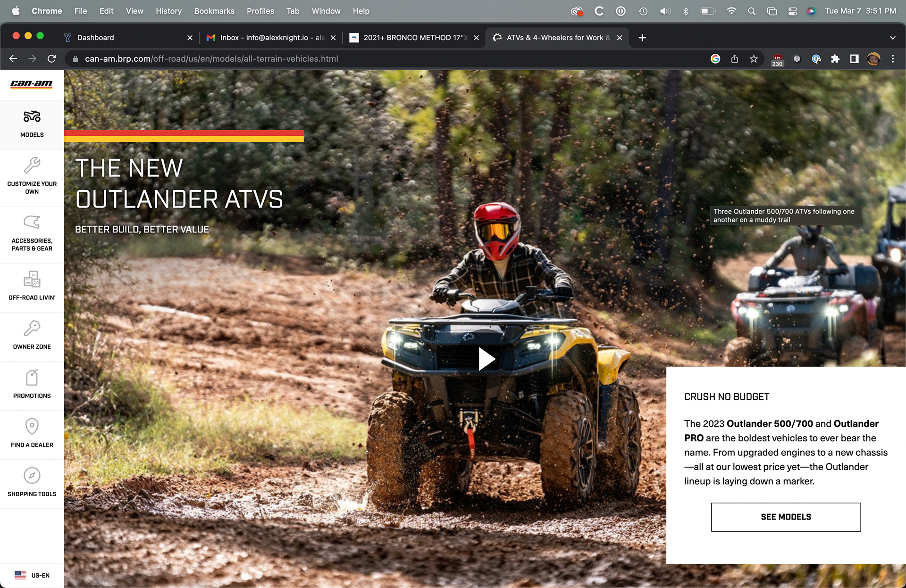
Task: Open Bluetooth status menu
Action: (x=686, y=11)
